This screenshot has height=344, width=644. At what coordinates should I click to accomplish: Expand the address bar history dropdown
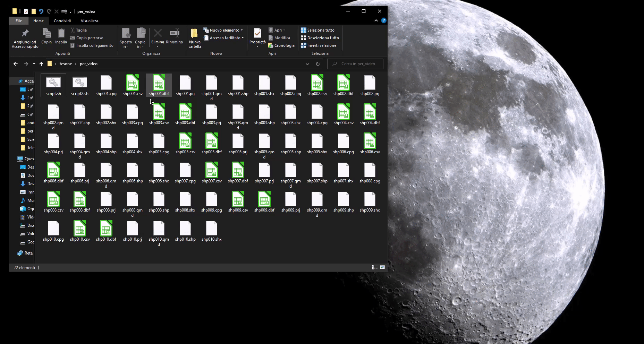[307, 64]
